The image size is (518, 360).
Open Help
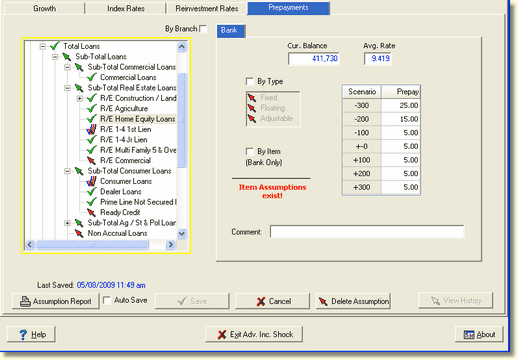pos(31,334)
